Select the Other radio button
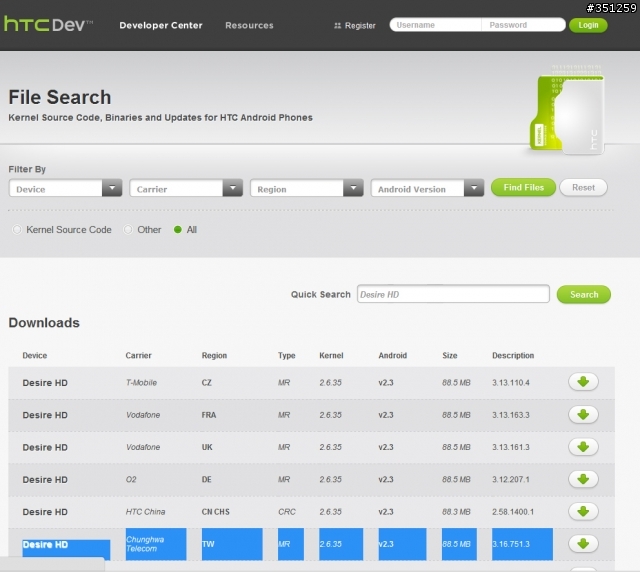 coord(128,229)
